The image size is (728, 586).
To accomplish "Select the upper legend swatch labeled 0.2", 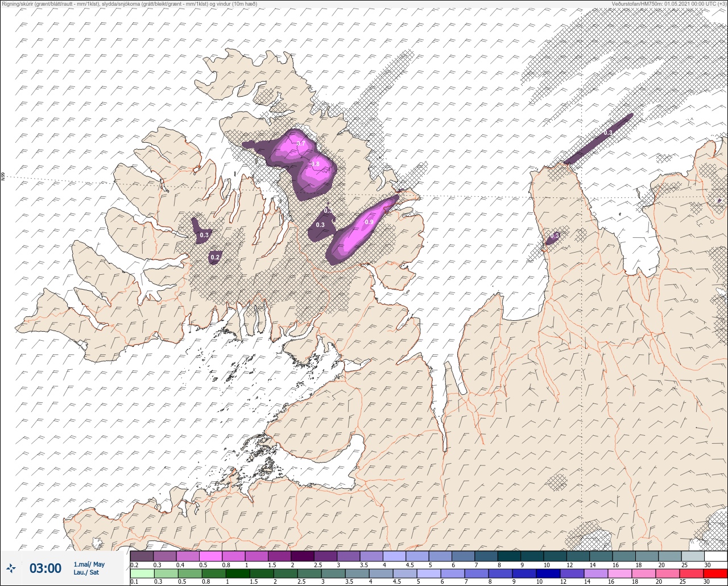I will (x=142, y=556).
